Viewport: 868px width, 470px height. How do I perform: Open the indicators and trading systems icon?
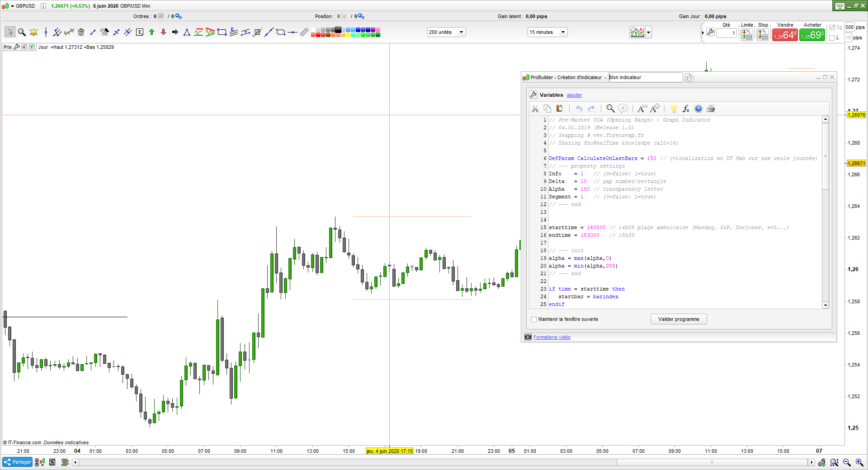click(x=637, y=32)
